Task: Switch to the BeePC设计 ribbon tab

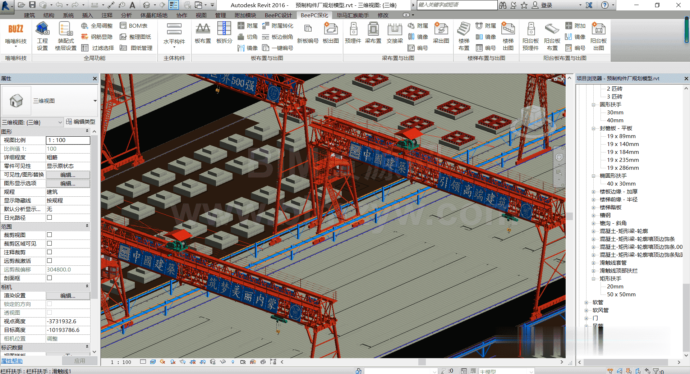Action: click(x=278, y=15)
